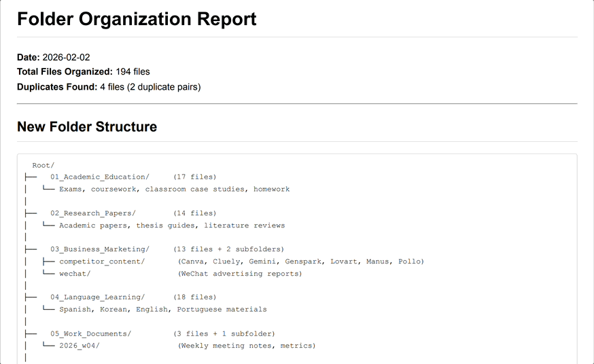Click the Date 2026-02-02 line
Image resolution: width=594 pixels, height=364 pixels.
(53, 57)
